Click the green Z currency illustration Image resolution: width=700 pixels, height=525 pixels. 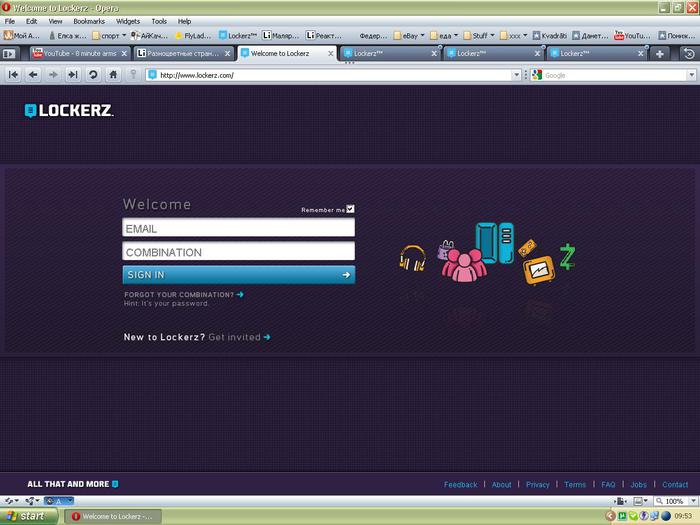pyautogui.click(x=567, y=256)
